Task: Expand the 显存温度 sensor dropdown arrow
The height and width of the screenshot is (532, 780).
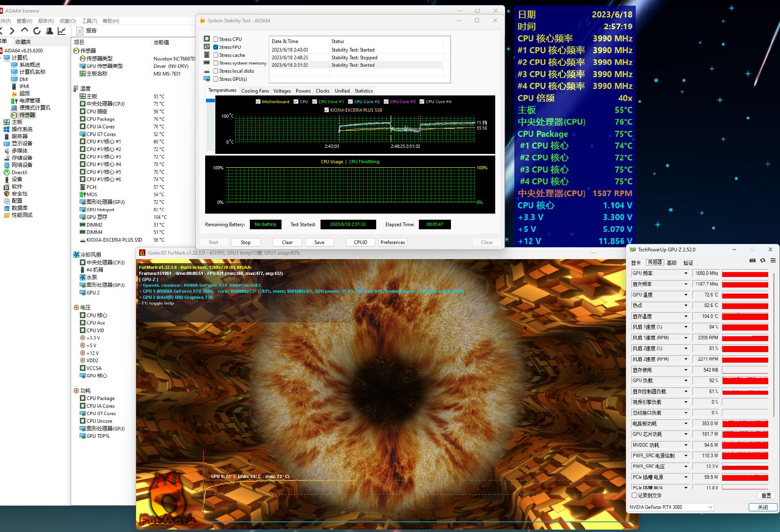Action: (x=686, y=316)
